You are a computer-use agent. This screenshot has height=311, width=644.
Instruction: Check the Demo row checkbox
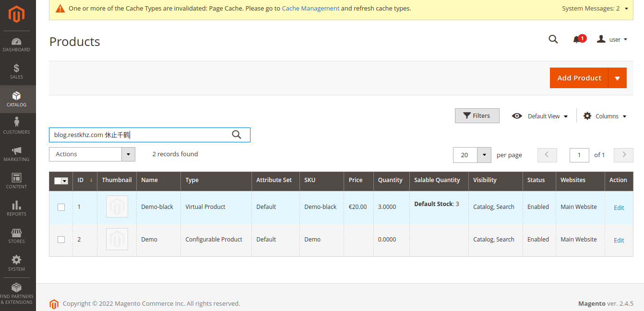61,240
